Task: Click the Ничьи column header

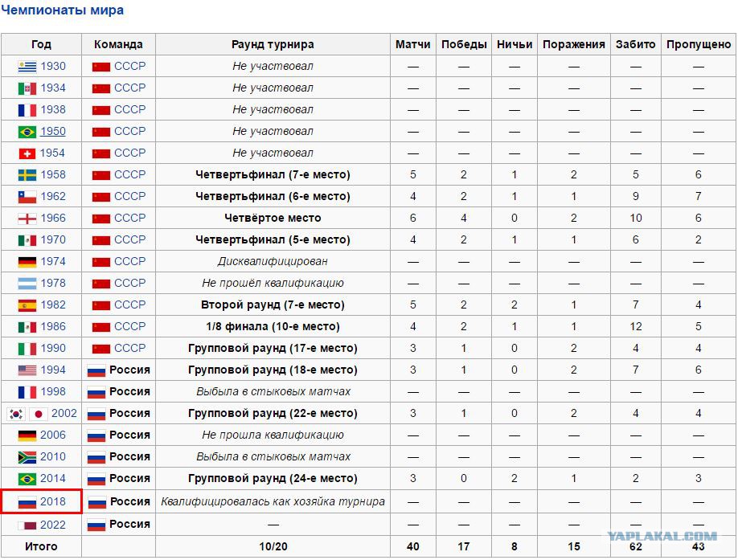Action: click(x=515, y=44)
